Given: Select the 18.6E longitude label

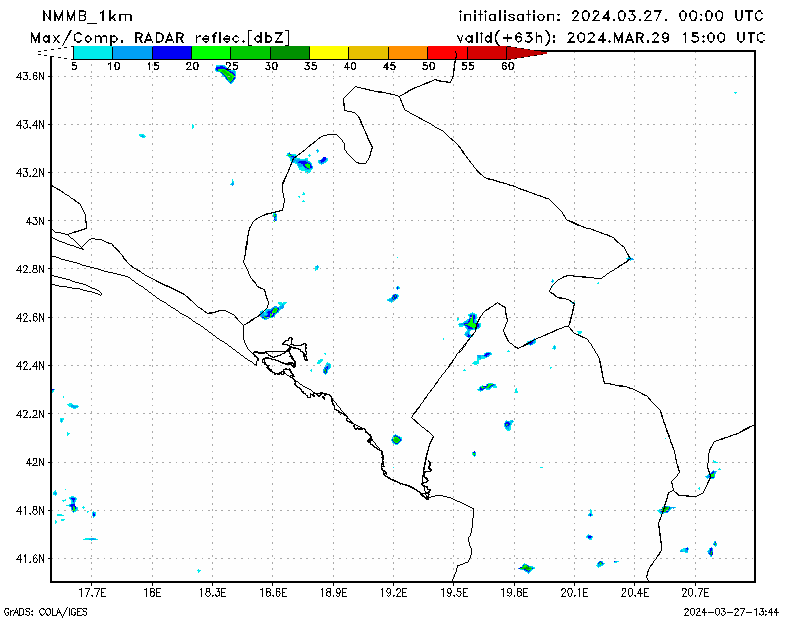Looking at the screenshot, I should click(x=272, y=593).
